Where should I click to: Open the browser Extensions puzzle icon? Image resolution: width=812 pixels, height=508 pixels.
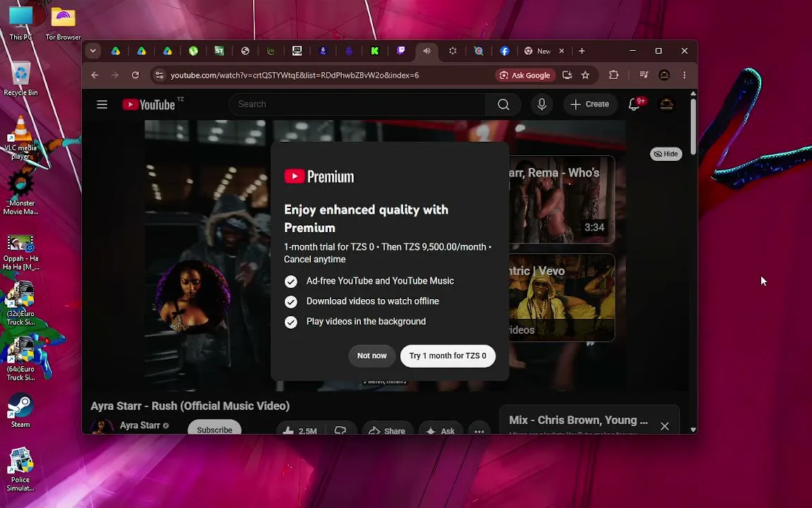614,75
